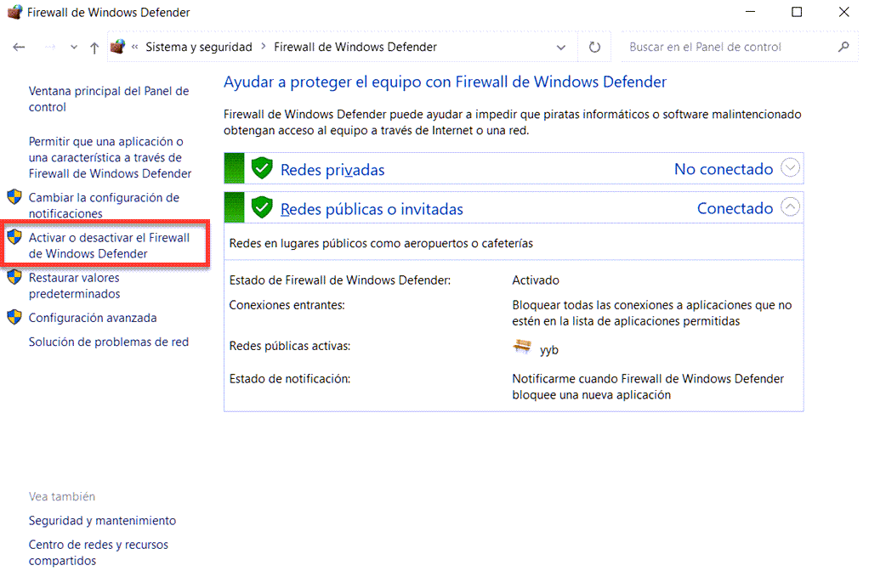The image size is (869, 588).
Task: Open Centro de redes y recursos compartidos
Action: (x=99, y=552)
